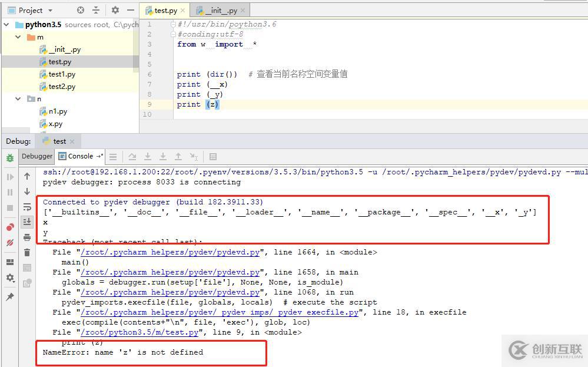Click the Collapse All icon
The image size is (588, 367).
96,10
